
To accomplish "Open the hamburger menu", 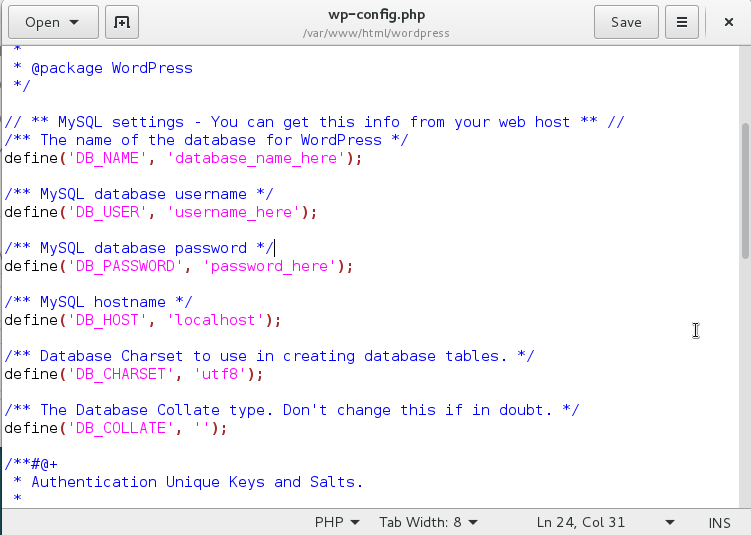I will click(x=682, y=22).
